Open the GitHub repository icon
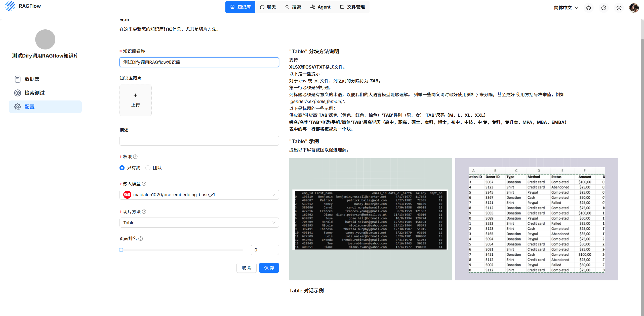 click(588, 8)
